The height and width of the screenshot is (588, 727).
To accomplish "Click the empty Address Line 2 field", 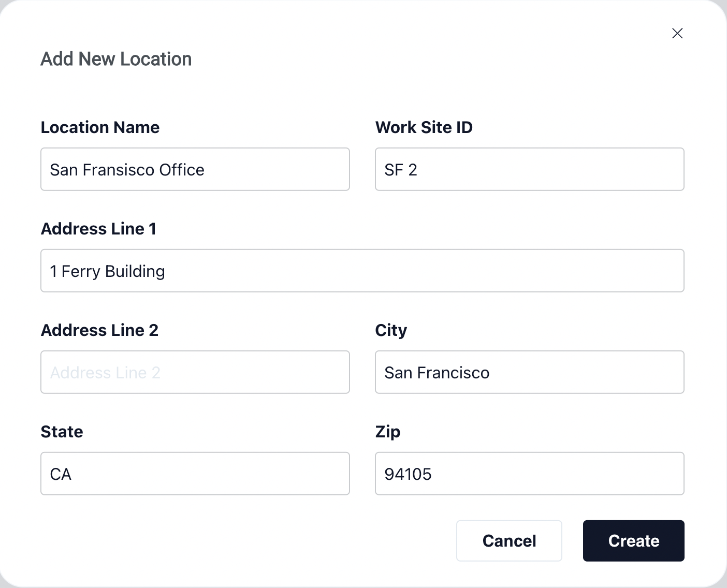I will click(195, 372).
